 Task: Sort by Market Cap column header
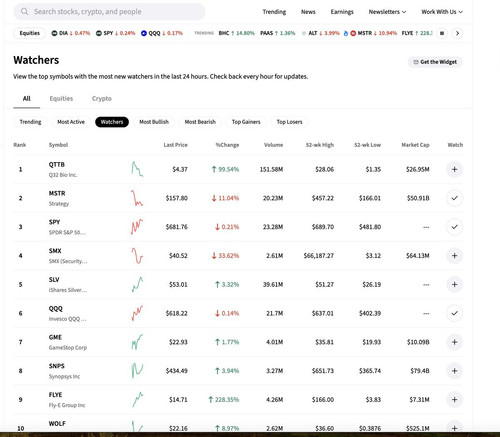point(415,145)
